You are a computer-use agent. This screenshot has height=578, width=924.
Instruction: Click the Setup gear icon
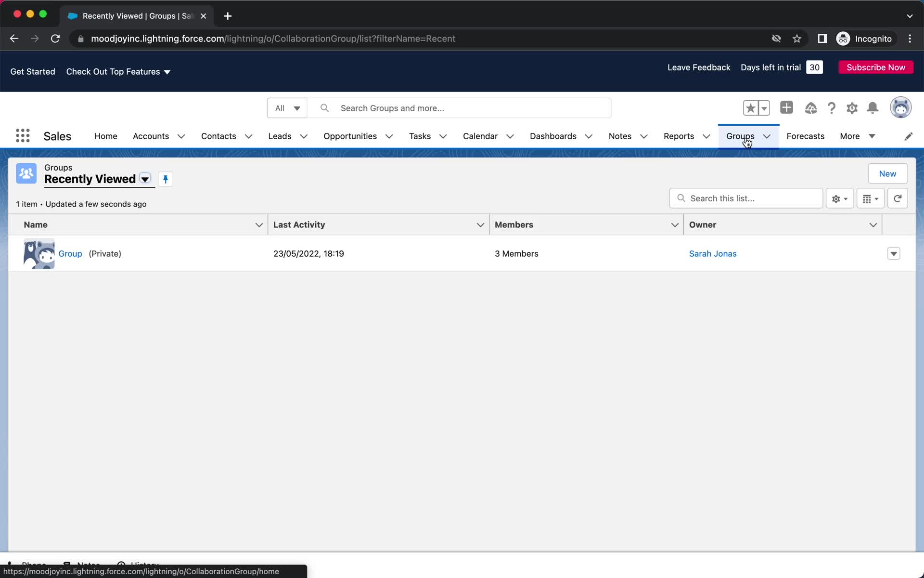(852, 108)
